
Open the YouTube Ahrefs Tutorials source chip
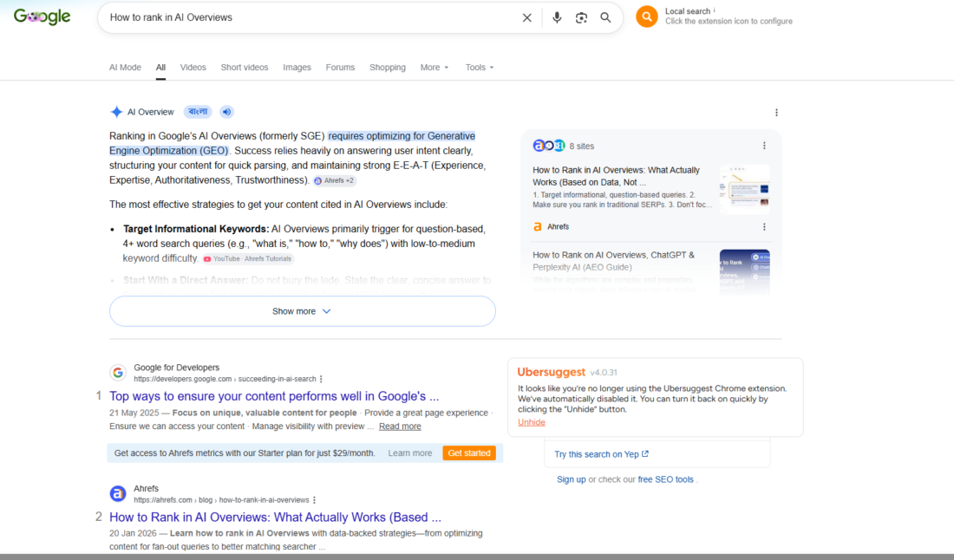[248, 259]
